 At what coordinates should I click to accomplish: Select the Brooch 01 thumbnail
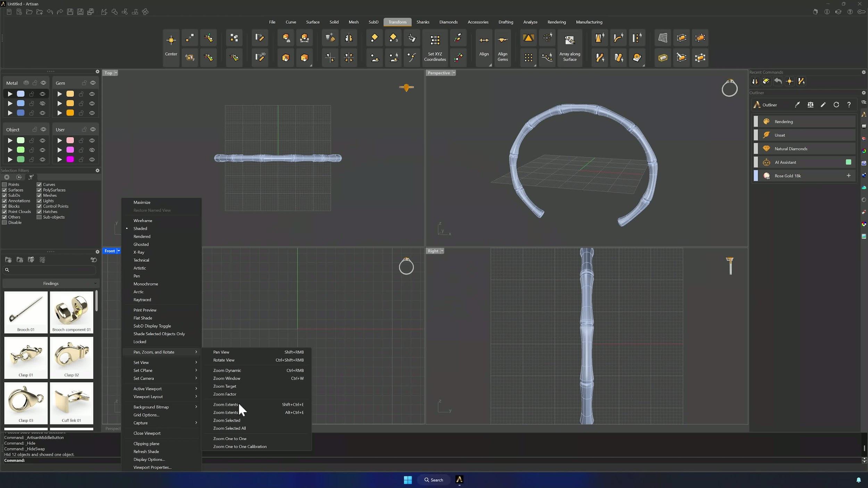click(26, 312)
